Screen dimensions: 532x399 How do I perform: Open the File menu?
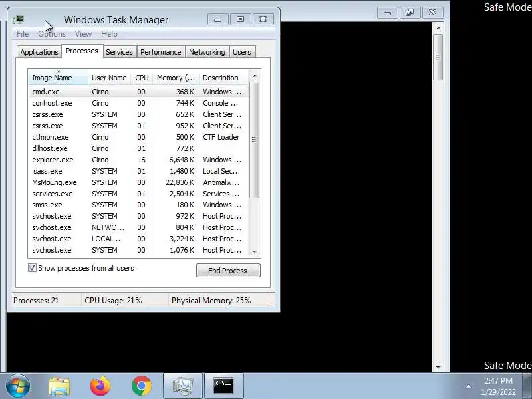pyautogui.click(x=23, y=34)
